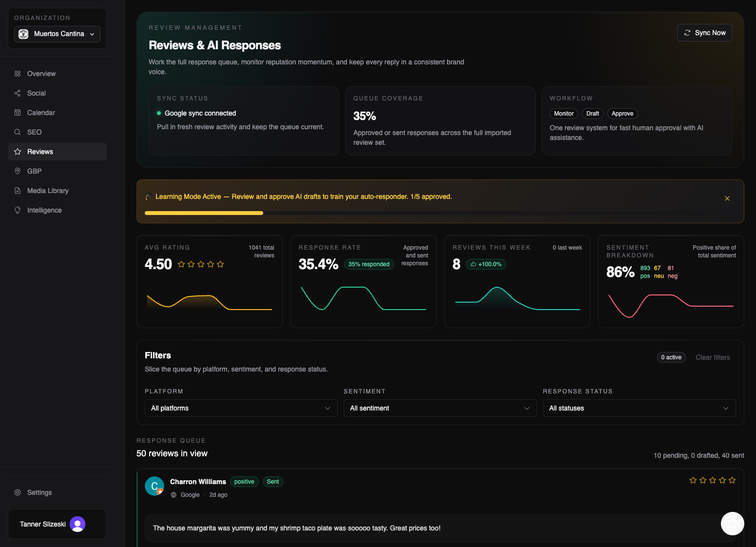
Task: Select the Approve workflow stage
Action: pos(622,113)
